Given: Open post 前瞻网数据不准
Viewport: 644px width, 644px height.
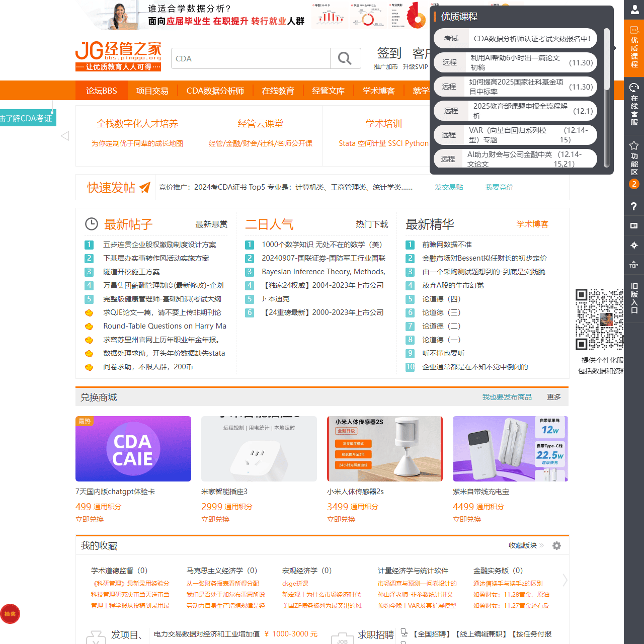Looking at the screenshot, I should click(447, 245).
